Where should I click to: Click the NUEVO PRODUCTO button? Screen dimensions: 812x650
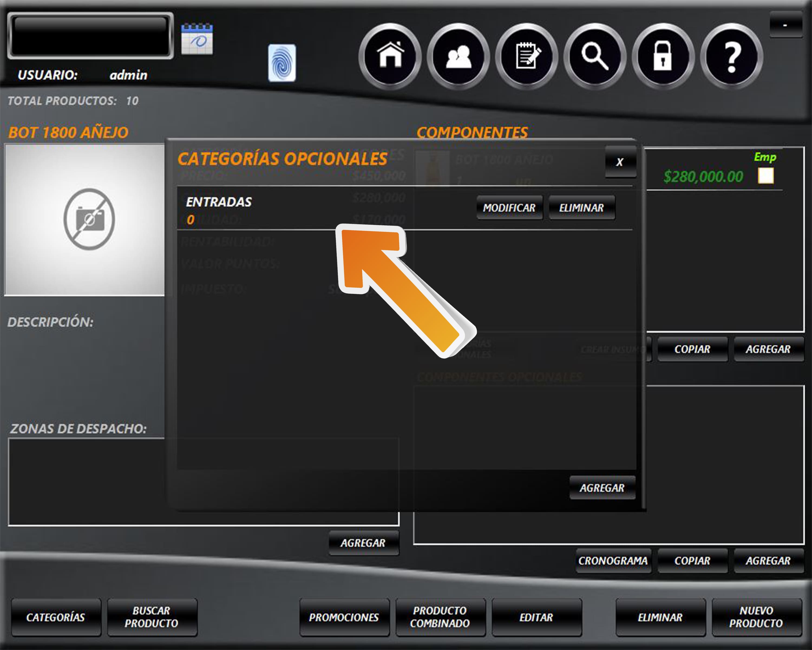click(x=756, y=617)
